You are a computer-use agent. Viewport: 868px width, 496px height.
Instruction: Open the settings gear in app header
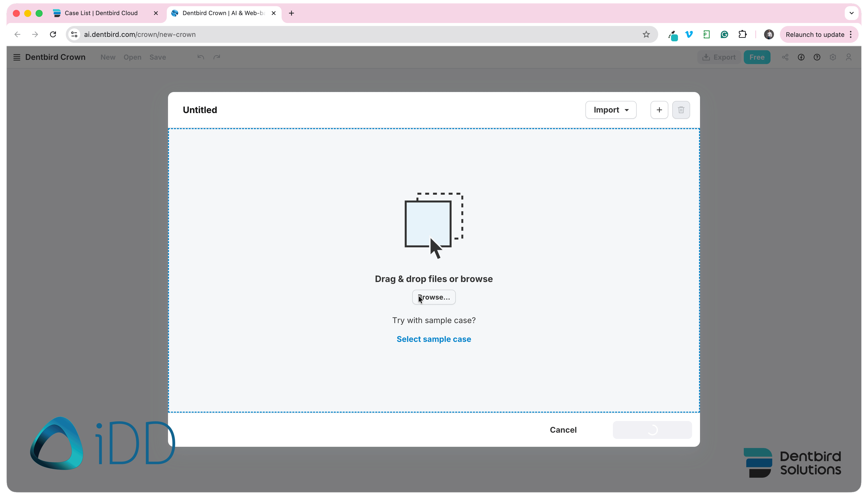[833, 57]
